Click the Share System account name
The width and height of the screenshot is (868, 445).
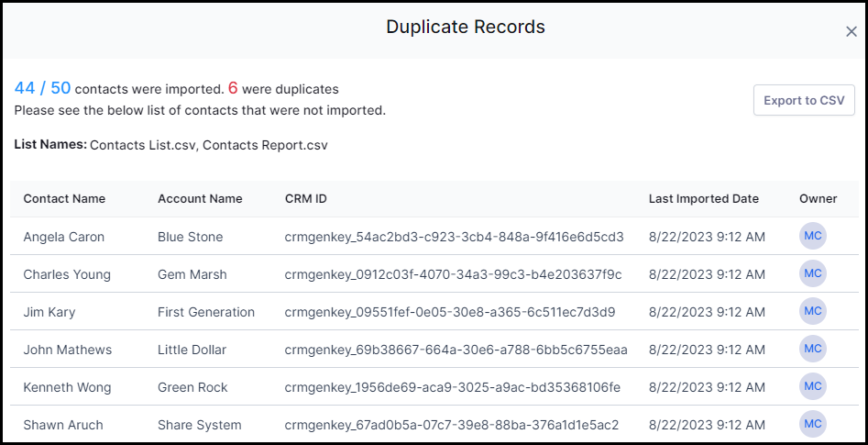point(199,425)
